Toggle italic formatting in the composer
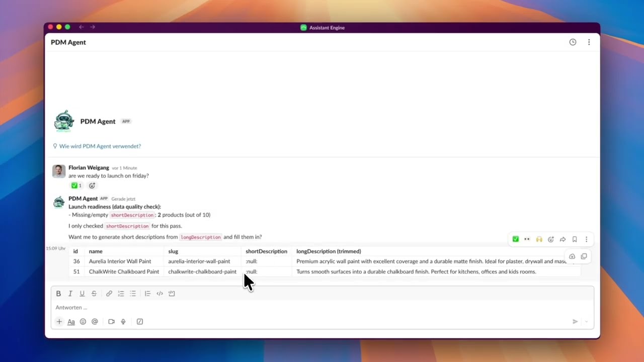 click(70, 294)
